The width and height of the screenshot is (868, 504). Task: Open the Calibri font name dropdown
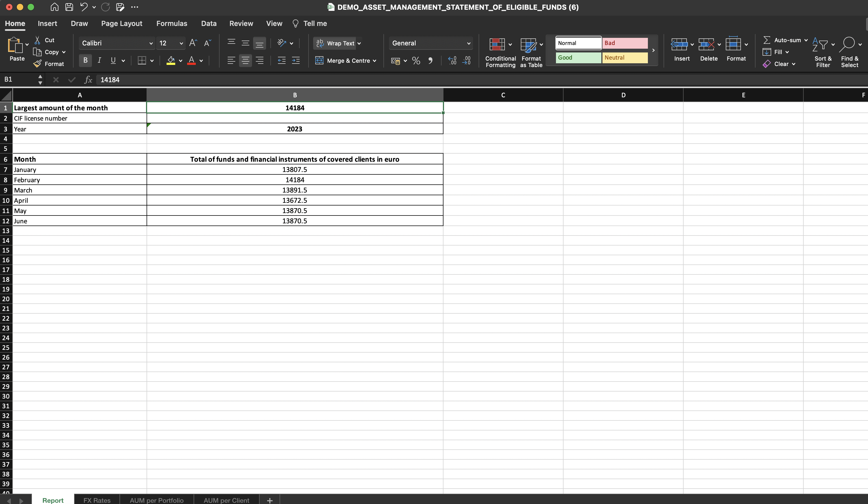point(151,44)
